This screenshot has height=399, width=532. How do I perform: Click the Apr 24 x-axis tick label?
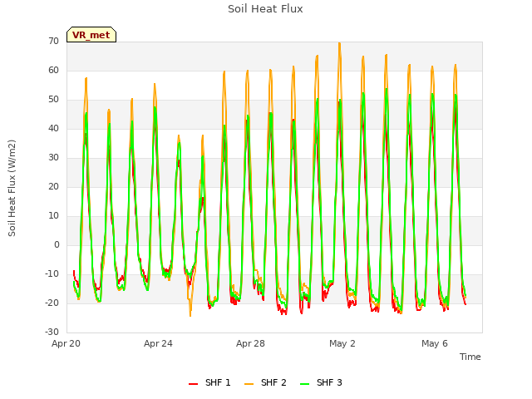[158, 343]
